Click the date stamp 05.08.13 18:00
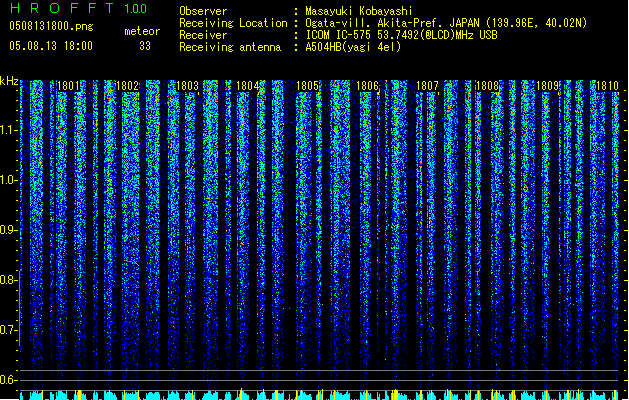Viewport: 629px width, 400px height. pyautogui.click(x=51, y=46)
